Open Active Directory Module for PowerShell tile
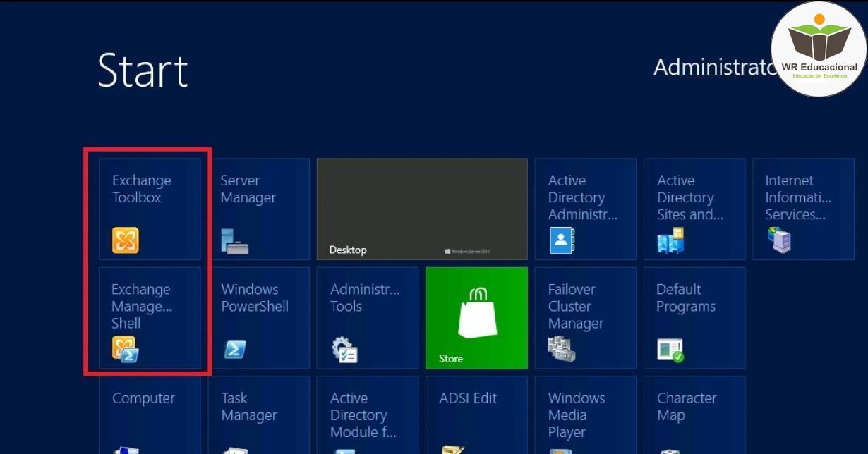The width and height of the screenshot is (868, 454). pyautogui.click(x=368, y=415)
